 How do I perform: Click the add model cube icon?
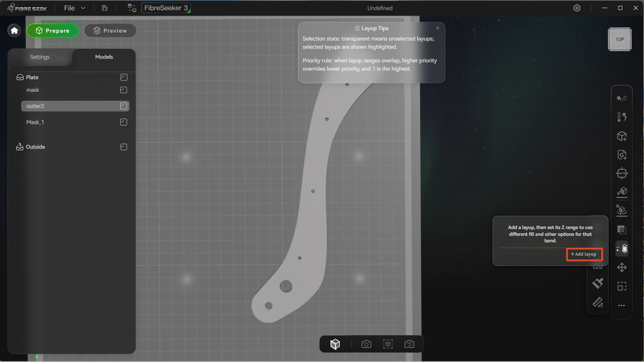click(x=622, y=136)
